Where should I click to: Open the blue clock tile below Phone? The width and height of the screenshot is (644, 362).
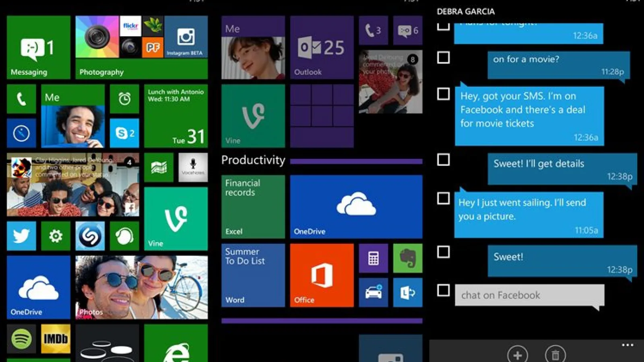point(21,133)
